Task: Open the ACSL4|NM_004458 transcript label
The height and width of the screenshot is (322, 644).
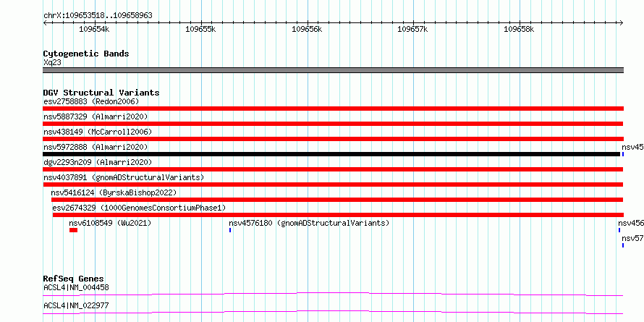Action: click(x=76, y=287)
